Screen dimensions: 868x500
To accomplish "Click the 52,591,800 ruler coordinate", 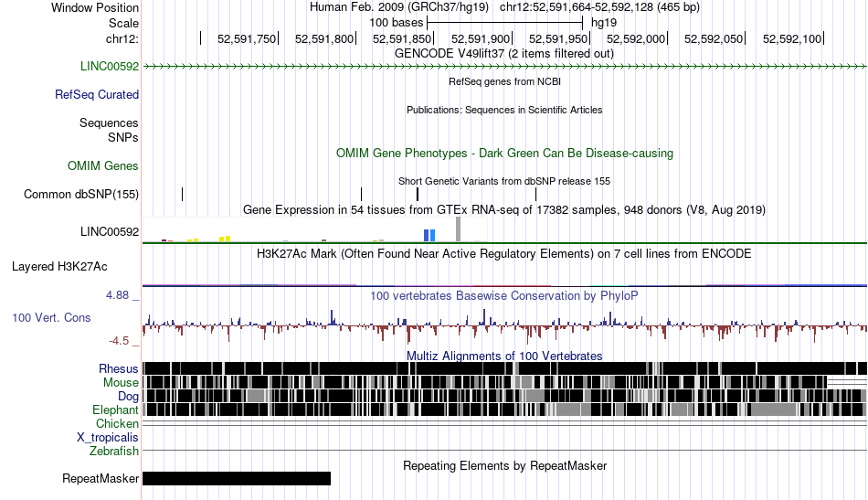I will tap(323, 38).
